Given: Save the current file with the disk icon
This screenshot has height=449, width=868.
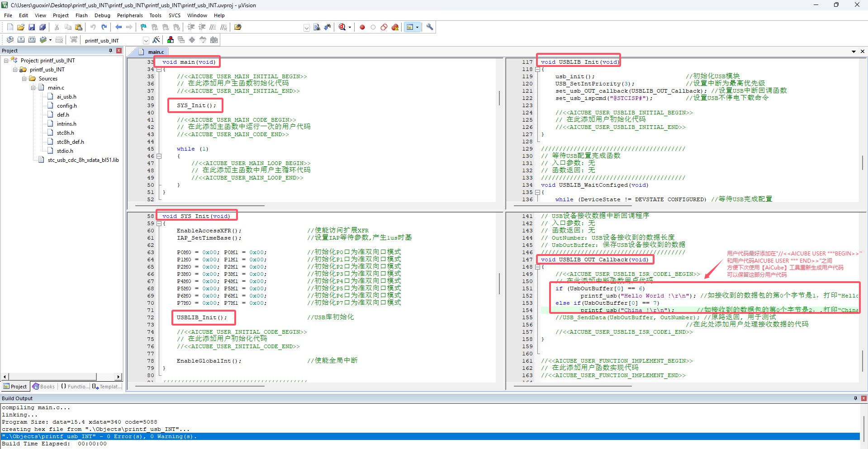Looking at the screenshot, I should (x=32, y=27).
